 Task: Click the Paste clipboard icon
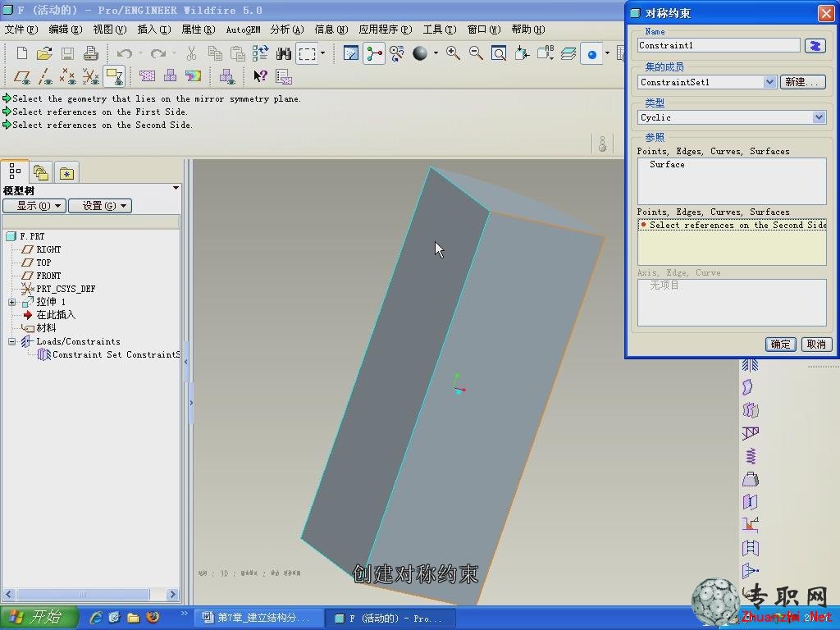[x=237, y=53]
